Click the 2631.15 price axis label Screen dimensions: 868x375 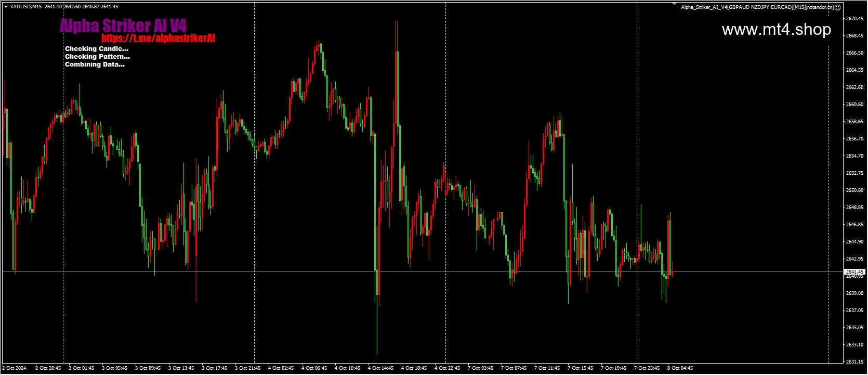tap(854, 362)
